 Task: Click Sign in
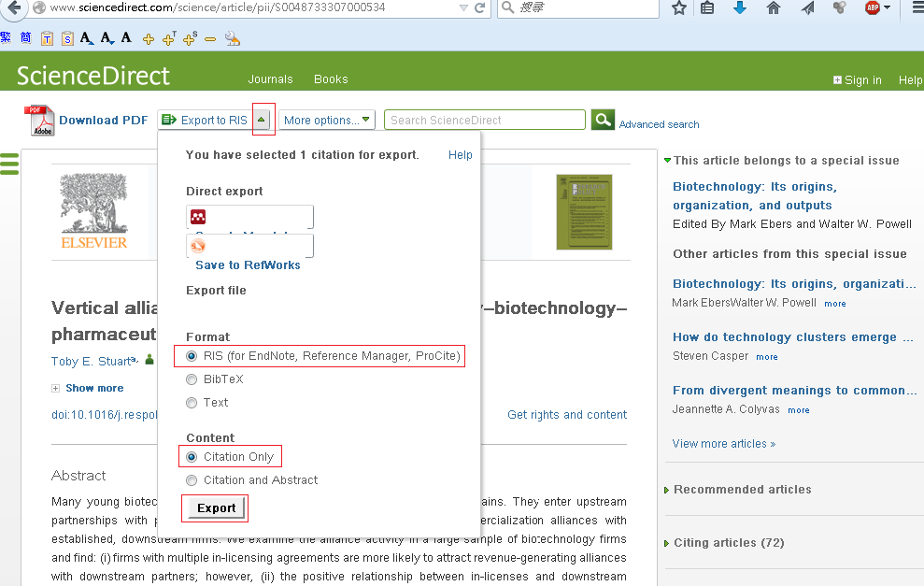point(858,80)
